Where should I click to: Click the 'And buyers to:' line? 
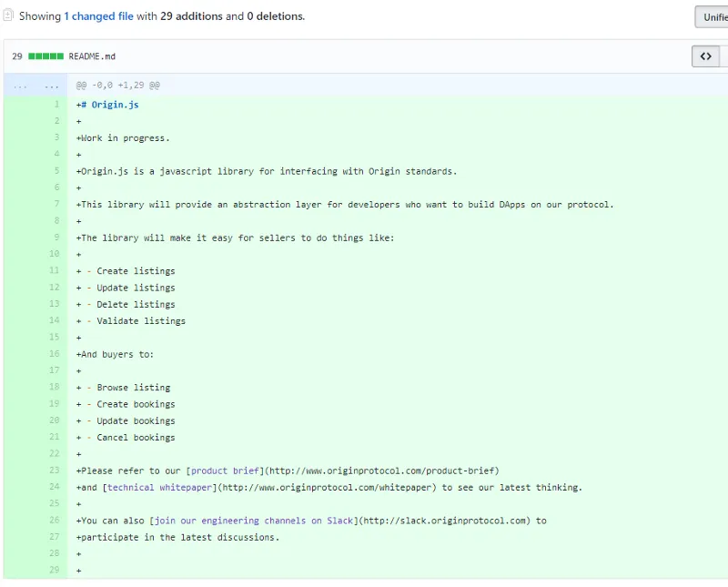point(115,354)
